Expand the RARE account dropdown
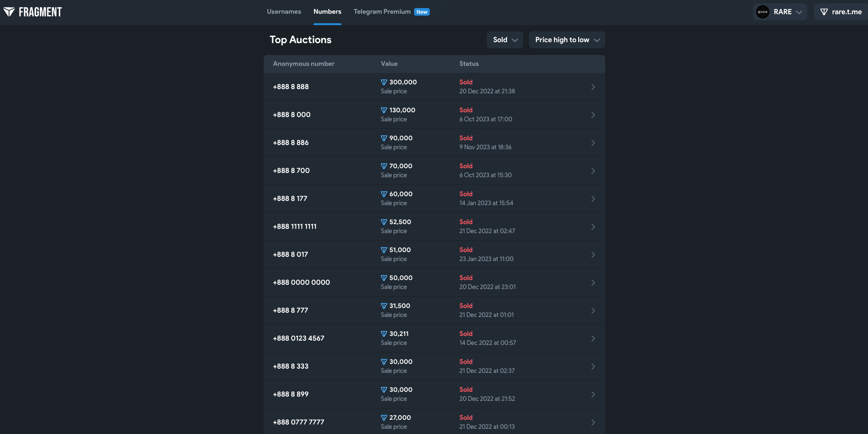 799,12
